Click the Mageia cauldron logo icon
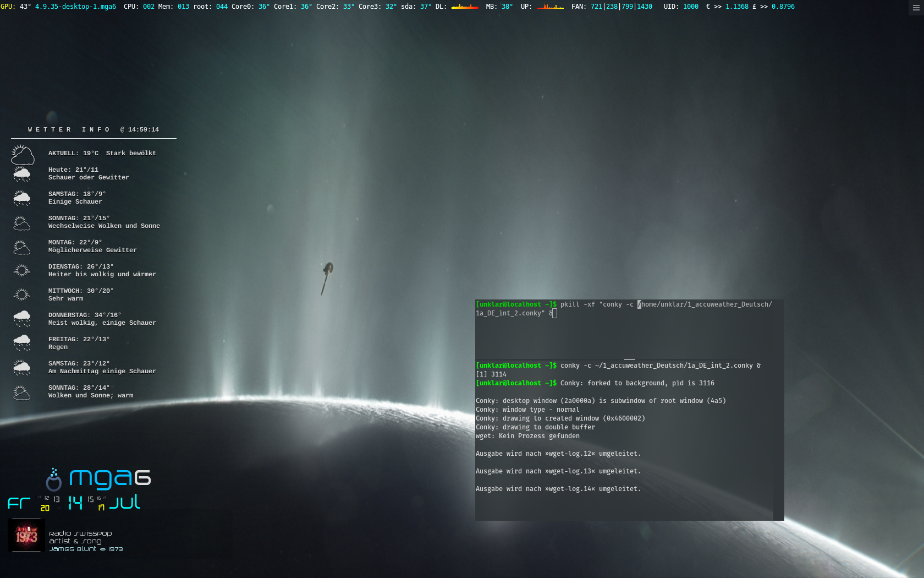The width and height of the screenshot is (924, 578). (53, 479)
